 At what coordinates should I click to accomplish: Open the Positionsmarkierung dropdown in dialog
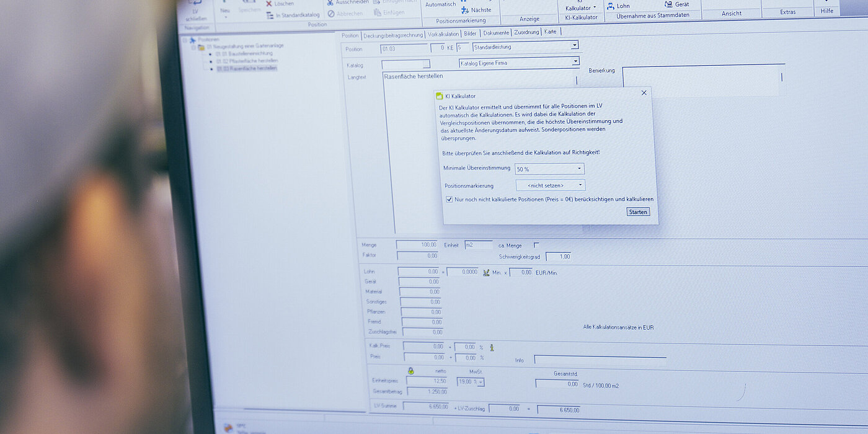tap(551, 185)
